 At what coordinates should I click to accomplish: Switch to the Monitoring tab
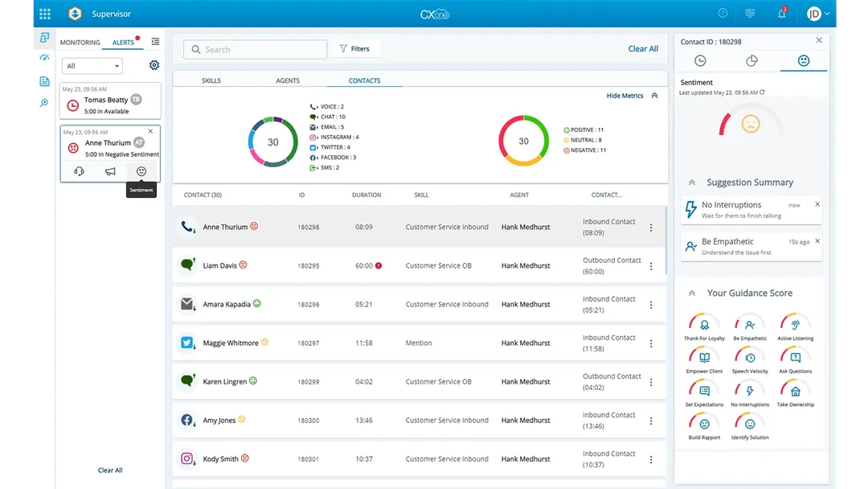[x=80, y=42]
